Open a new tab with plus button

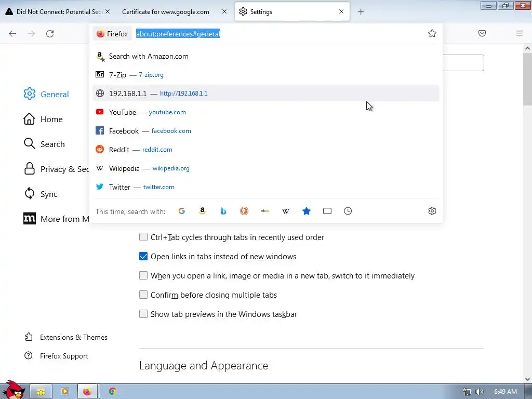point(361,12)
